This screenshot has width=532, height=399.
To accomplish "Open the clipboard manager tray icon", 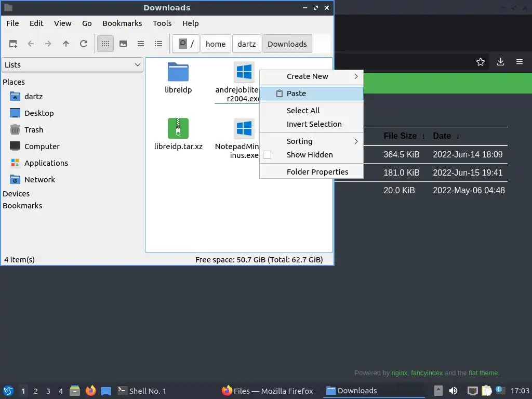I will pos(486,391).
